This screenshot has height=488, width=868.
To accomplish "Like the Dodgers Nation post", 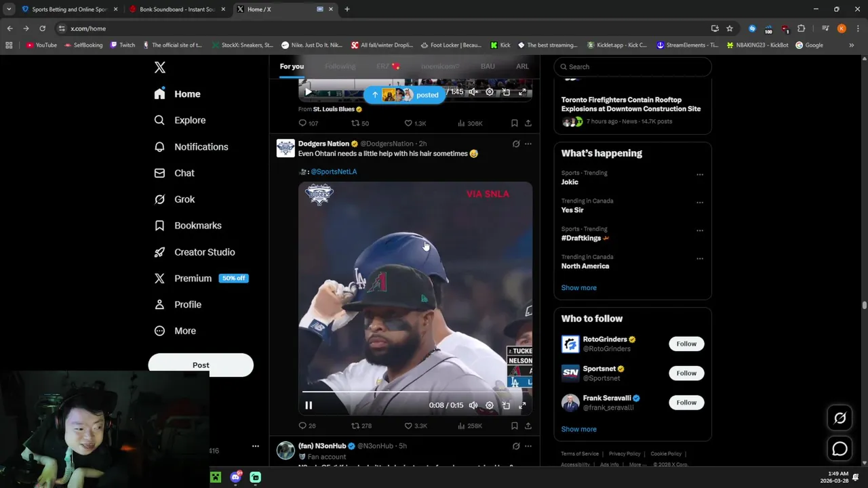I will click(415, 426).
